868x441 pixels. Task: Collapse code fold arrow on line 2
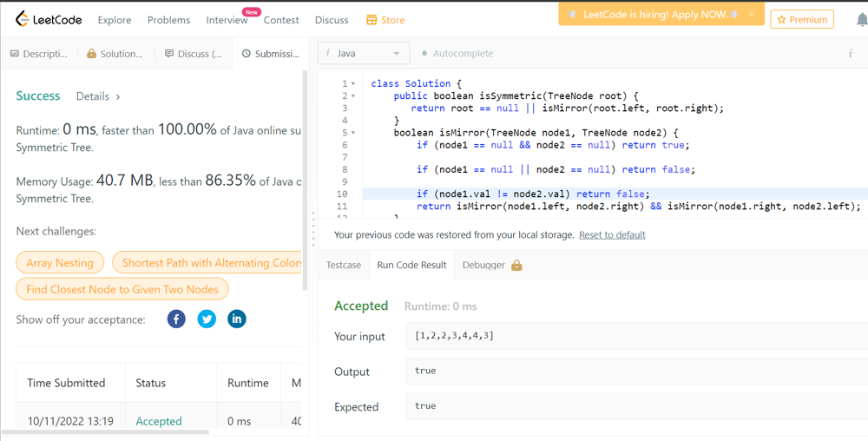[x=353, y=96]
